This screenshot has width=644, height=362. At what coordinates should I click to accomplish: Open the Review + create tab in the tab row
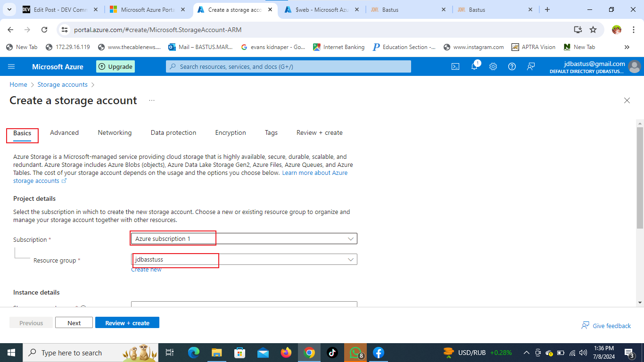point(320,132)
